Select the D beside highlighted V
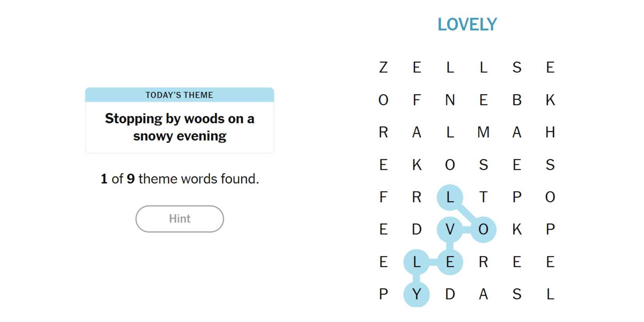Image resolution: width=644 pixels, height=322 pixels. tap(416, 229)
